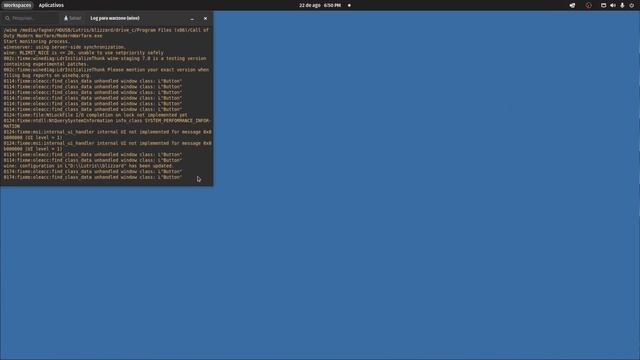Image resolution: width=640 pixels, height=360 pixels.
Task: Open the Workspaces overview
Action: tap(18, 5)
